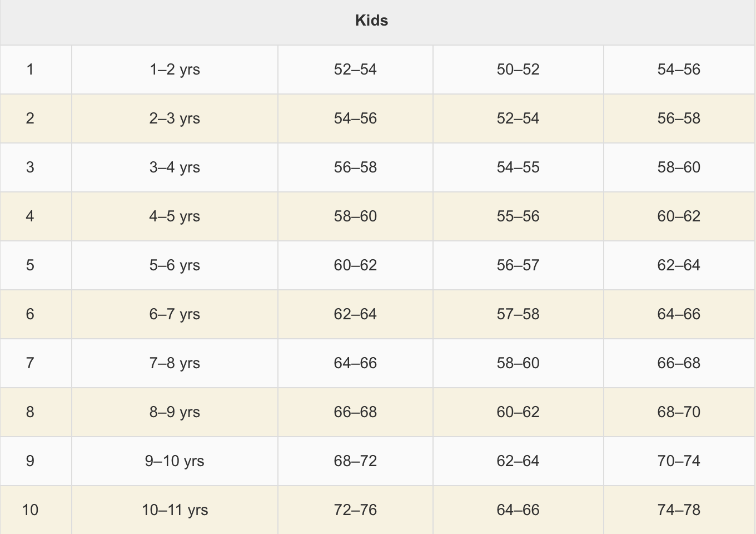
Task: Select the 3–4 yrs age cell
Action: coord(175,167)
